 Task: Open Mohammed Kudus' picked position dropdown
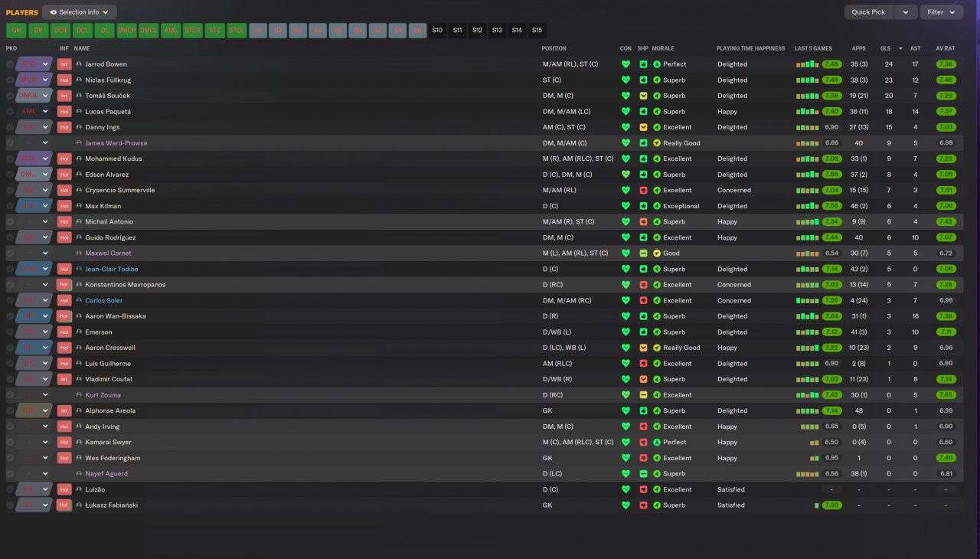pyautogui.click(x=45, y=159)
